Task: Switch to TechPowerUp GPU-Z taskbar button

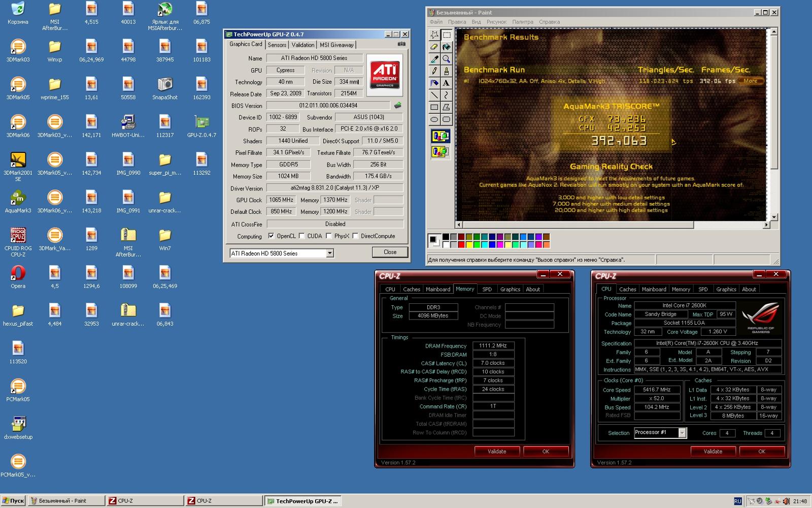Action: pos(302,501)
